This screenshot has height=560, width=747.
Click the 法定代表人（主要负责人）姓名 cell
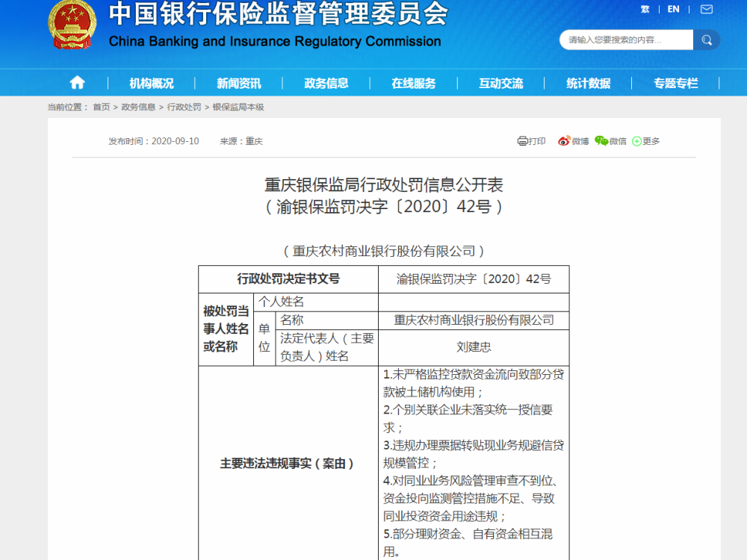point(327,348)
